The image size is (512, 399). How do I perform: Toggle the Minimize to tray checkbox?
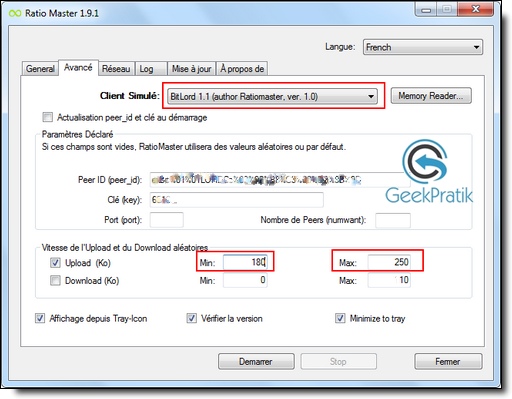[x=340, y=318]
